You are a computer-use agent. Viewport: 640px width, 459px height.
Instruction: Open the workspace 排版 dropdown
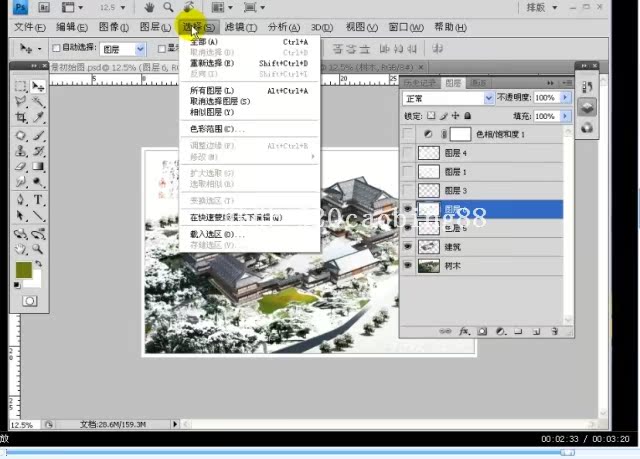[x=554, y=7]
